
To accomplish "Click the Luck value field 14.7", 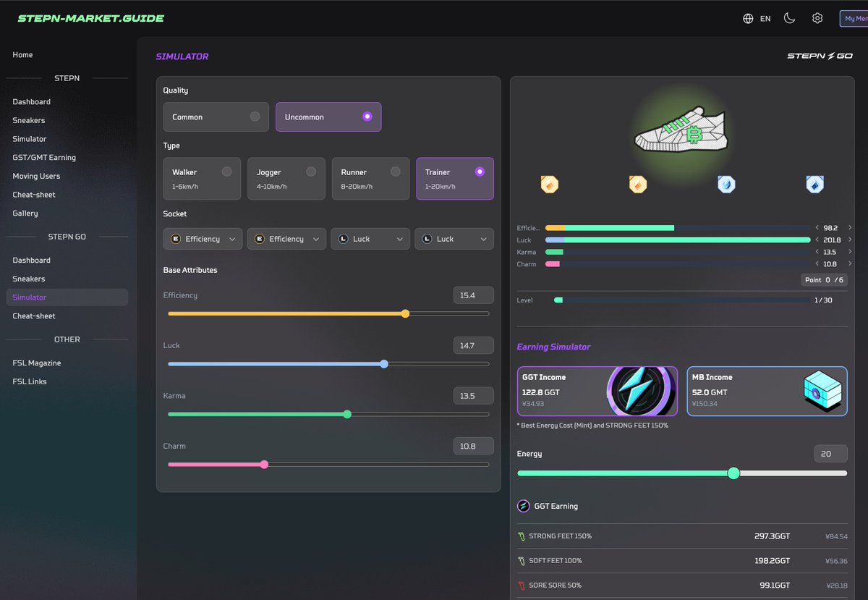I will click(x=474, y=345).
